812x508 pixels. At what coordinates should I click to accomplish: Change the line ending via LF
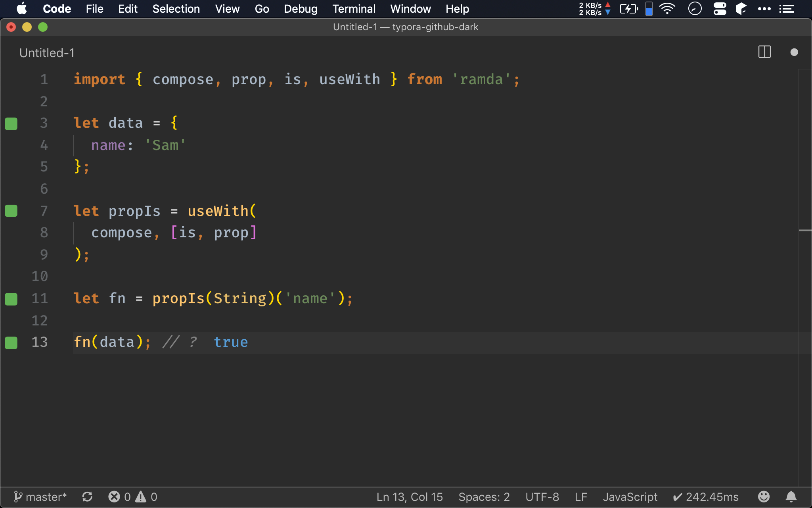581,497
